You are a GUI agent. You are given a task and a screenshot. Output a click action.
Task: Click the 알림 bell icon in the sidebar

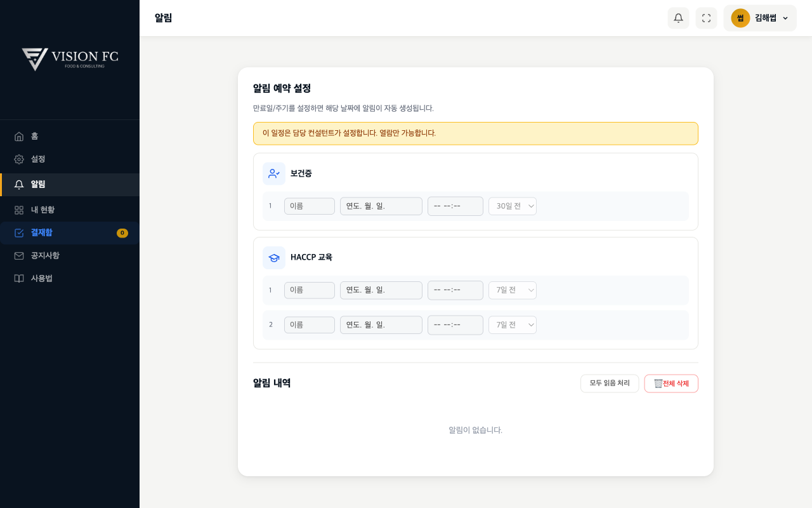coord(19,185)
